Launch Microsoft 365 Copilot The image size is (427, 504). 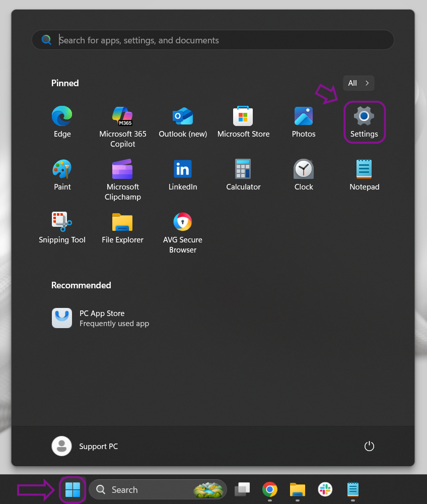point(123,127)
